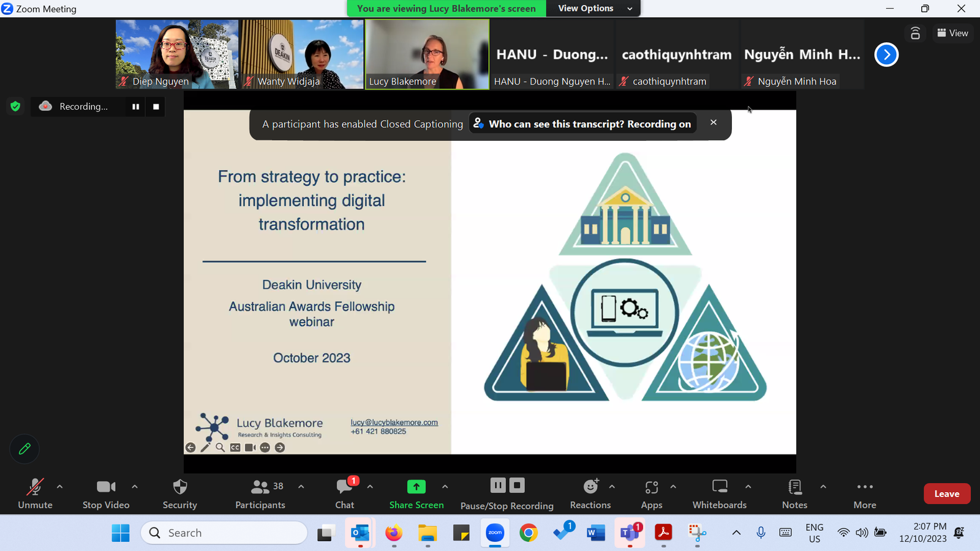This screenshot has height=551, width=980.
Task: Click the green annotation pencil icon
Action: pyautogui.click(x=24, y=449)
